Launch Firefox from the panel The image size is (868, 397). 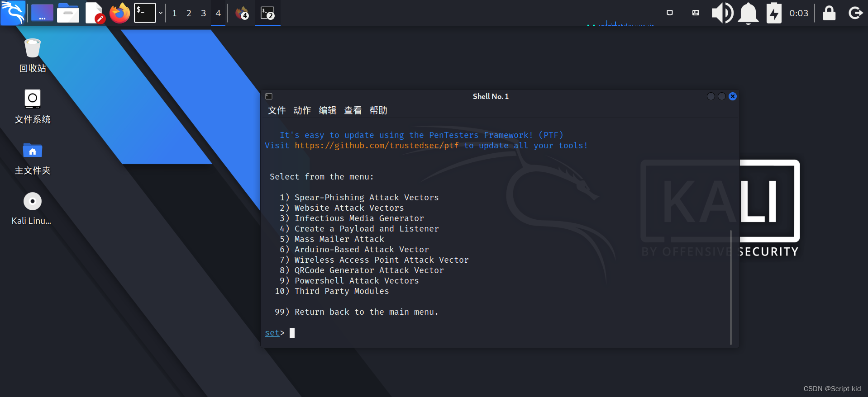[x=120, y=13]
